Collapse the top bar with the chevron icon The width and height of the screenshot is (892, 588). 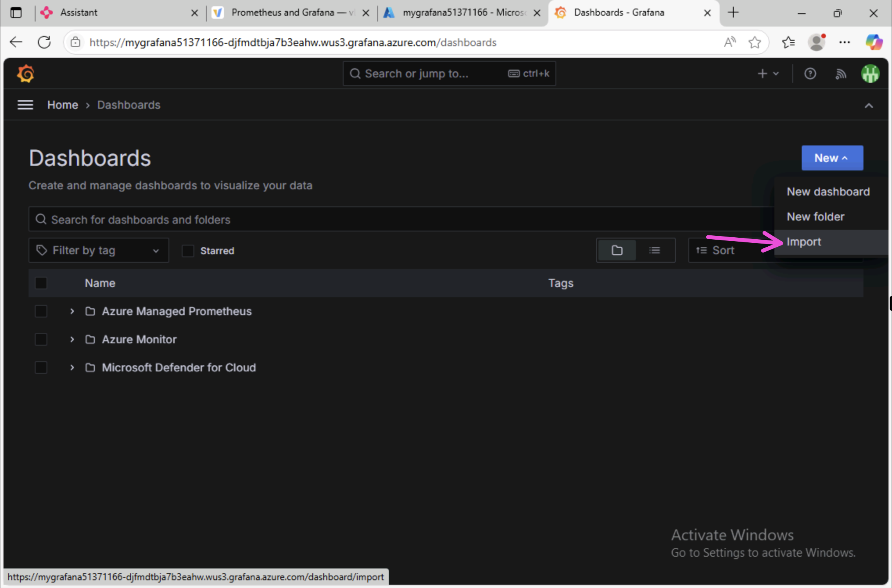[x=869, y=106]
